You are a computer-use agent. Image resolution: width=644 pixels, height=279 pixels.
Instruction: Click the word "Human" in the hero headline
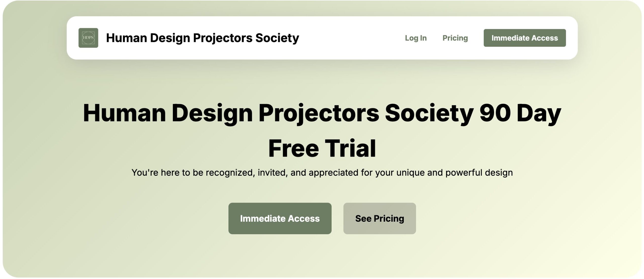pos(124,113)
